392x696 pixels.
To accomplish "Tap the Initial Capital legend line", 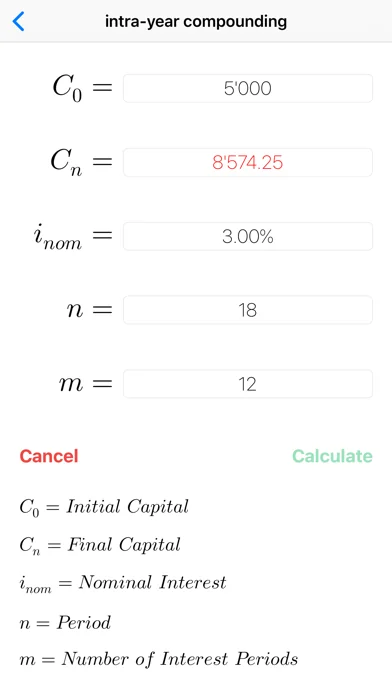I will tap(104, 507).
